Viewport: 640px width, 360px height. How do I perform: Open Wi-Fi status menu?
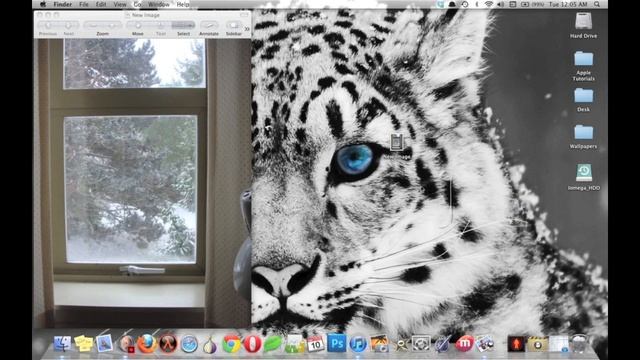[489, 4]
